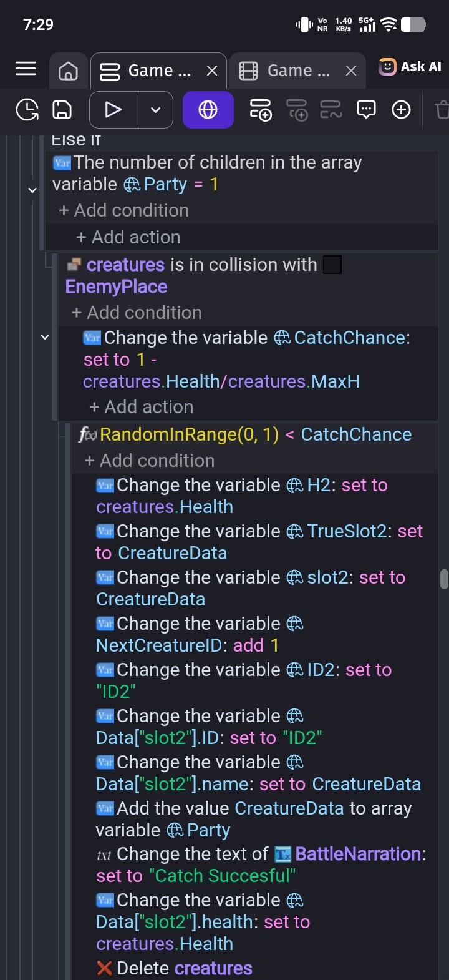The width and height of the screenshot is (449, 980).
Task: Launch preview with the play button
Action: coord(113,110)
